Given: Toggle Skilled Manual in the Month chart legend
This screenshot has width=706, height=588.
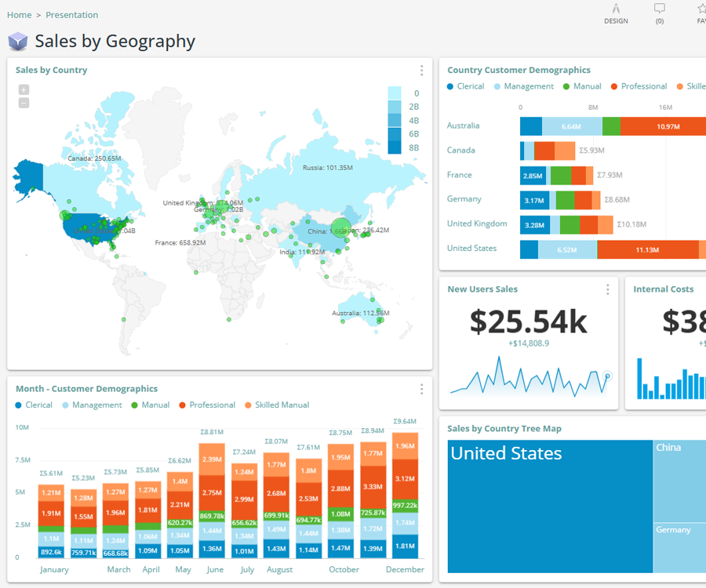Looking at the screenshot, I should (x=277, y=405).
